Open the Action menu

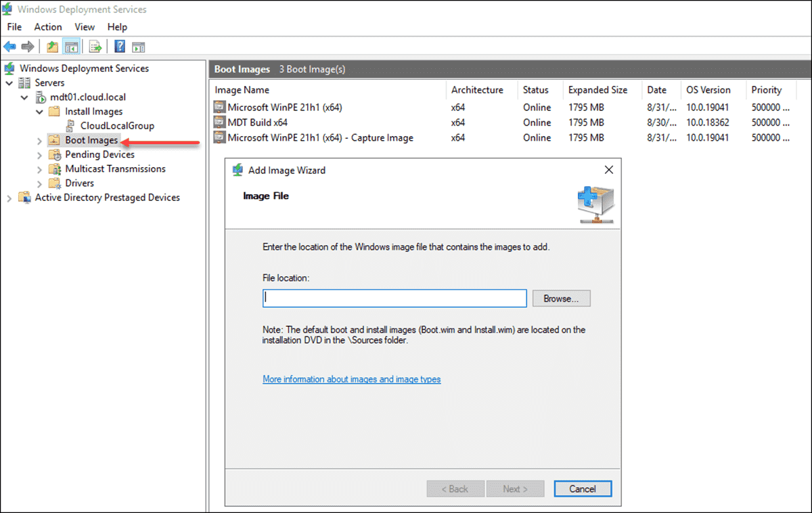(48, 27)
